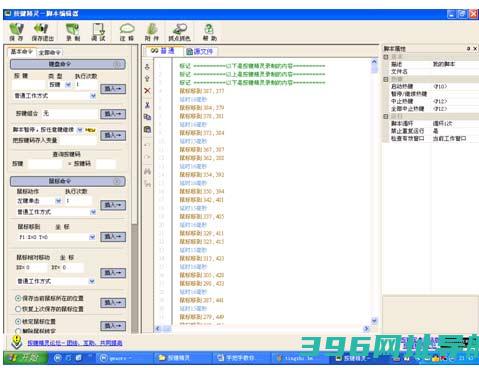Click 插入 button for 鼠标动作
The width and height of the screenshot is (479, 368).
pos(113,205)
